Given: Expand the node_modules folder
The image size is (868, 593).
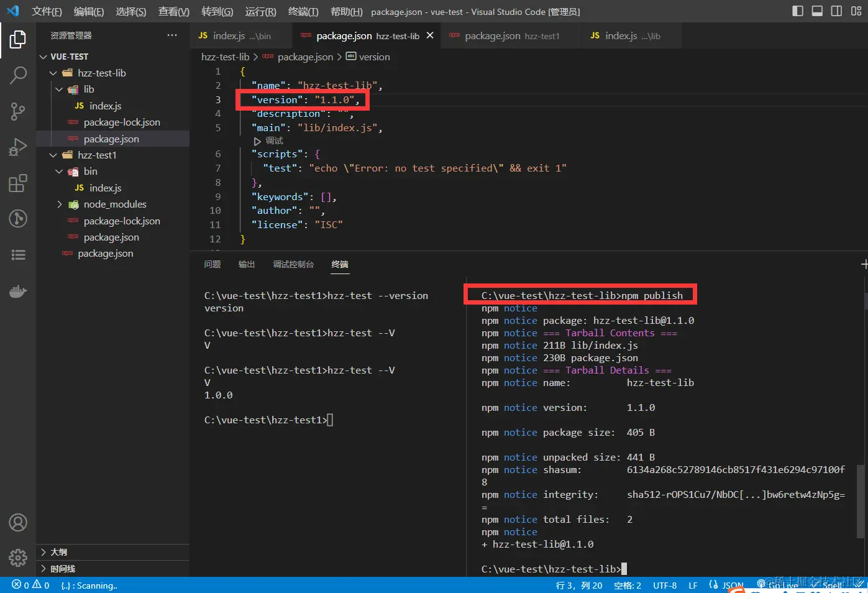Looking at the screenshot, I should click(59, 205).
